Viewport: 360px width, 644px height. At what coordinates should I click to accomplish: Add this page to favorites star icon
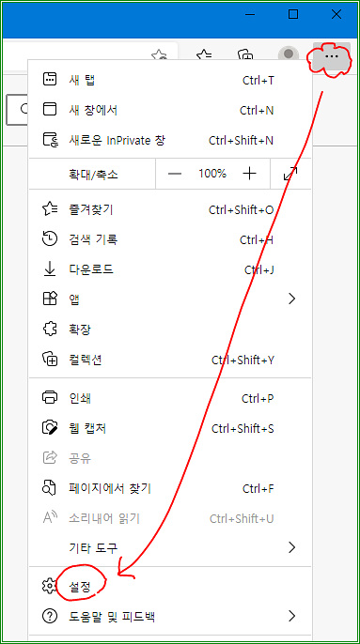point(159,55)
